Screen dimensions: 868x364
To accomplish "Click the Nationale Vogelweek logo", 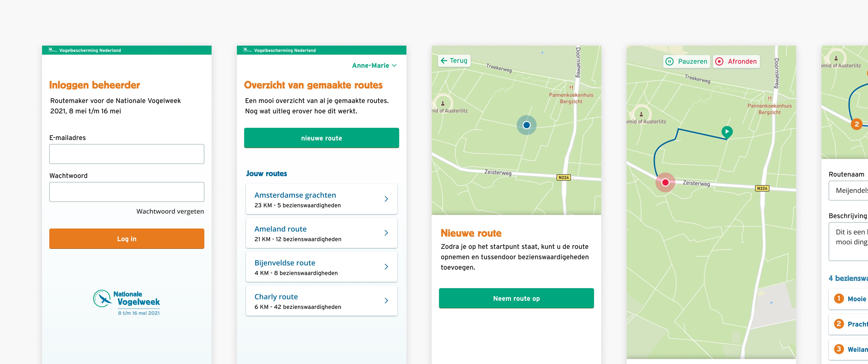I will click(127, 302).
